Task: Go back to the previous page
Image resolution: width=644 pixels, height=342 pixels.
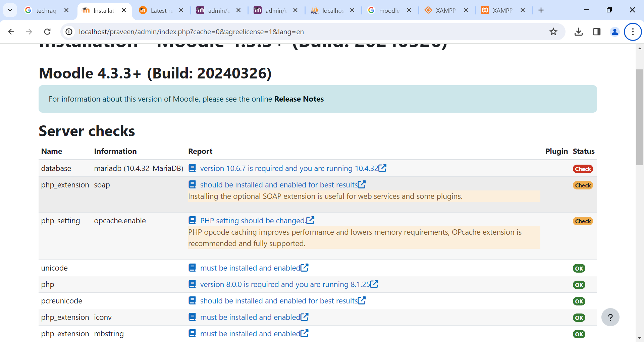Action: click(x=11, y=32)
